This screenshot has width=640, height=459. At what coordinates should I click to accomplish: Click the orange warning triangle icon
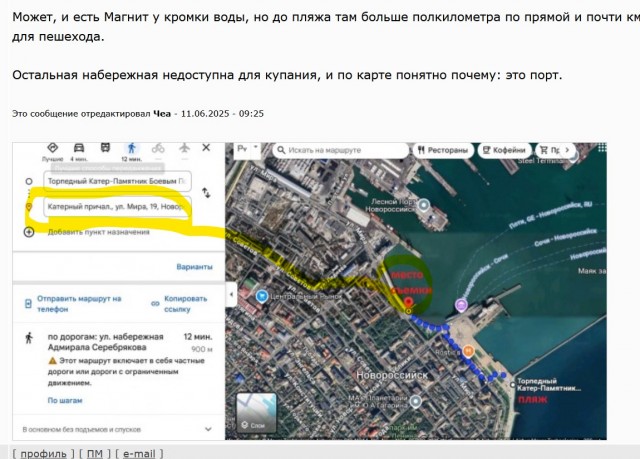pyautogui.click(x=52, y=361)
